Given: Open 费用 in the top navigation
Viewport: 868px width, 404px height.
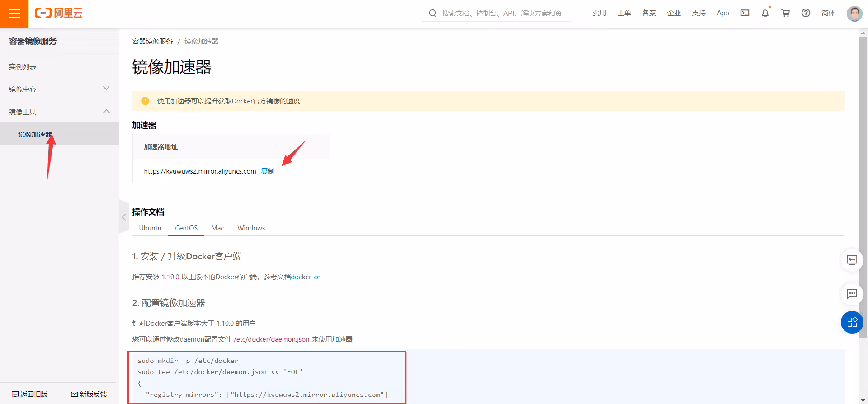Looking at the screenshot, I should (x=599, y=13).
